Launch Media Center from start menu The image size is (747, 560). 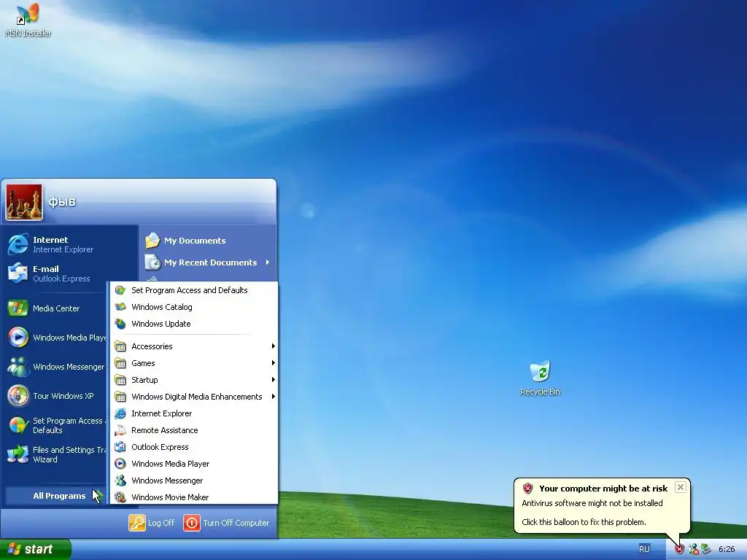click(56, 308)
